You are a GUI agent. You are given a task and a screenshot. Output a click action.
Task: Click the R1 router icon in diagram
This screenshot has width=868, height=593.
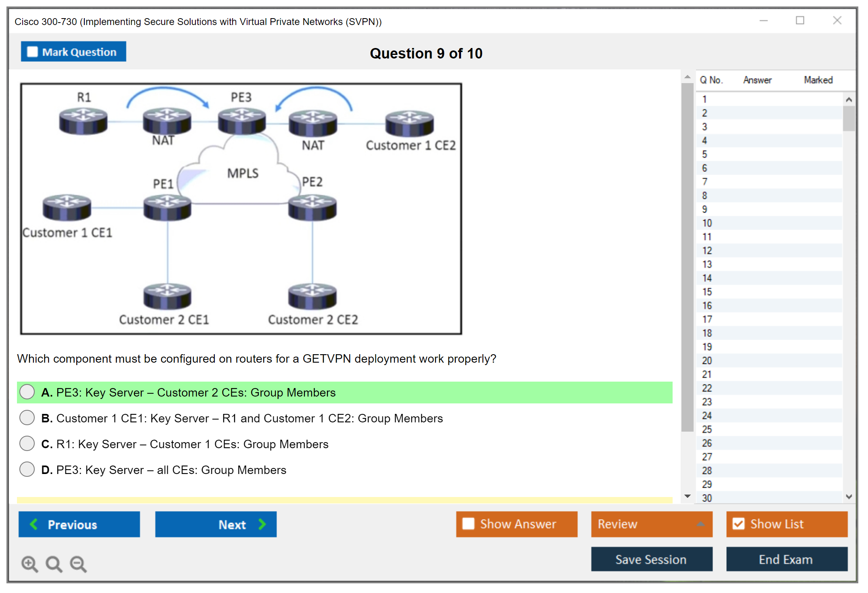(83, 121)
